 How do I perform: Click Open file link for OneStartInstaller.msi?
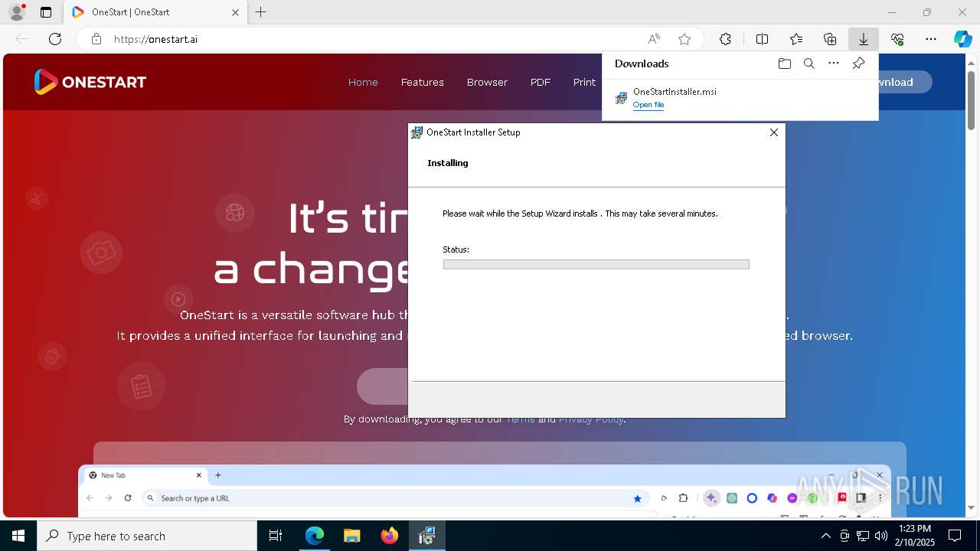click(x=648, y=105)
